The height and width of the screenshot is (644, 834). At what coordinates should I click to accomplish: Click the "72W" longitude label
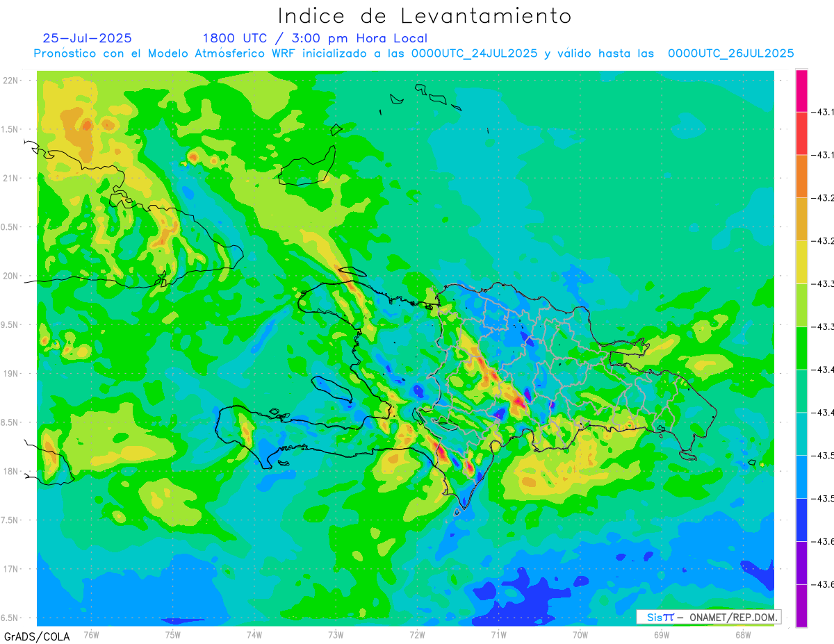tap(417, 634)
